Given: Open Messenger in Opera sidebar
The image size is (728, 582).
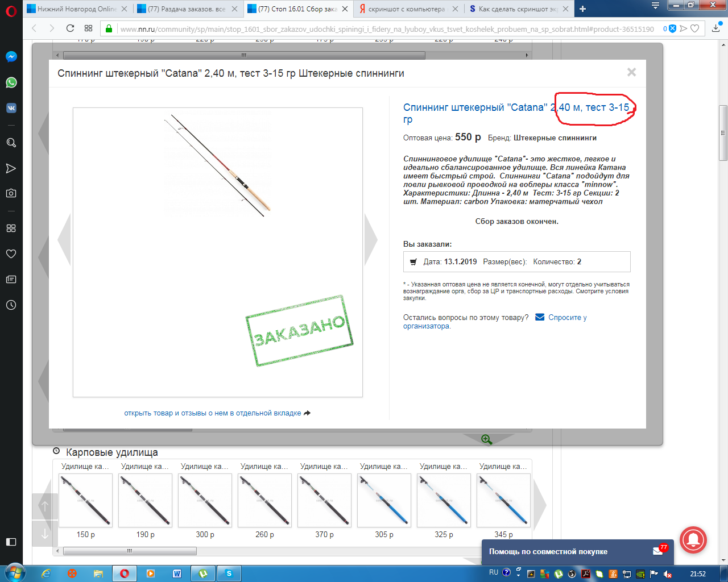Looking at the screenshot, I should [11, 57].
